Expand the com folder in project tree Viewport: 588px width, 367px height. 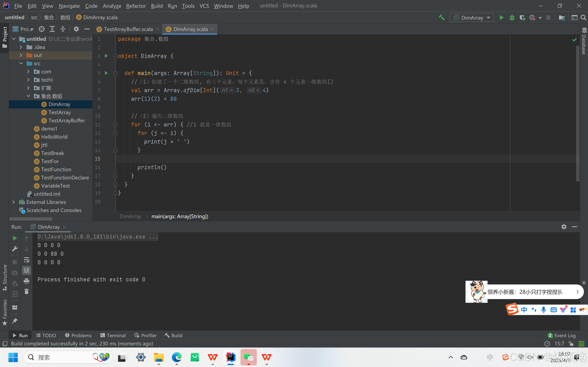tap(28, 72)
